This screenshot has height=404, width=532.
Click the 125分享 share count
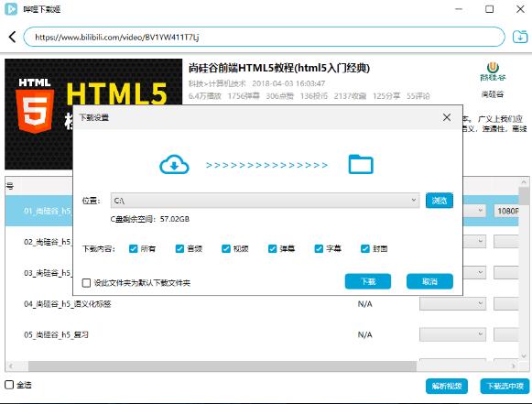[x=386, y=96]
